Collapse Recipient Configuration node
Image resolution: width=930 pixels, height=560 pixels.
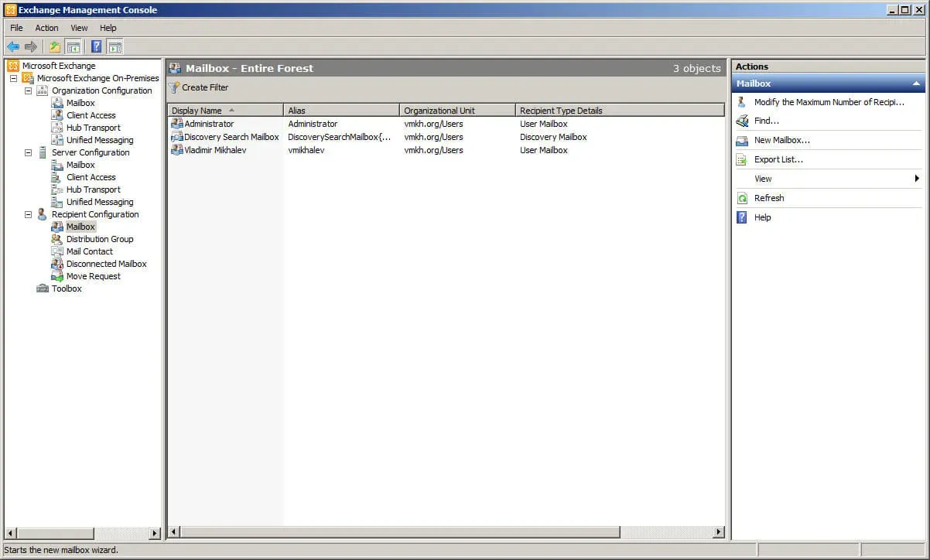click(x=28, y=214)
